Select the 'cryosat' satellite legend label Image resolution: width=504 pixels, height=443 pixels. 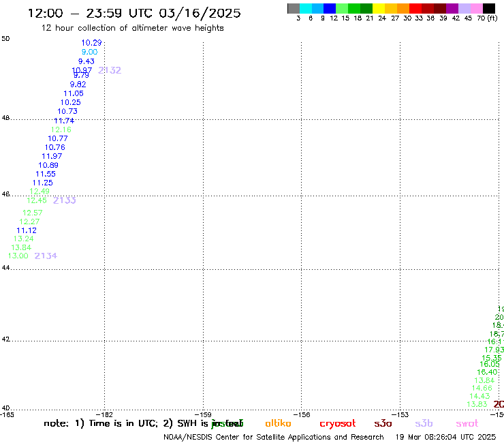tap(338, 424)
